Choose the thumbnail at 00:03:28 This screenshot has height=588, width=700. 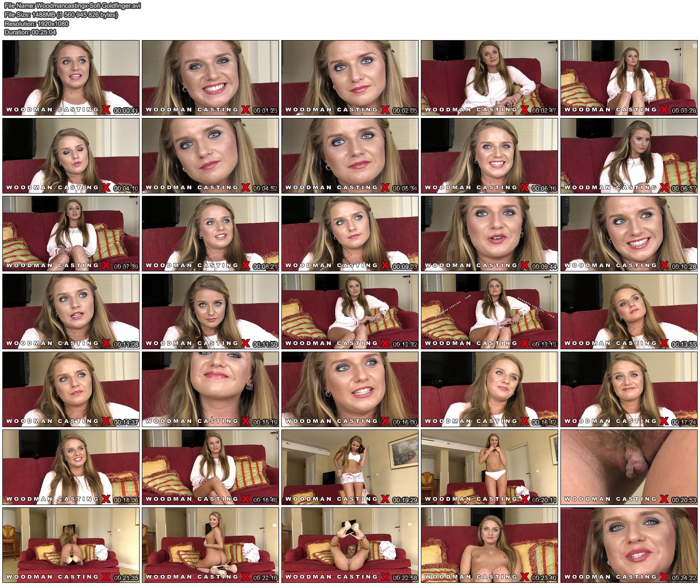click(x=629, y=78)
